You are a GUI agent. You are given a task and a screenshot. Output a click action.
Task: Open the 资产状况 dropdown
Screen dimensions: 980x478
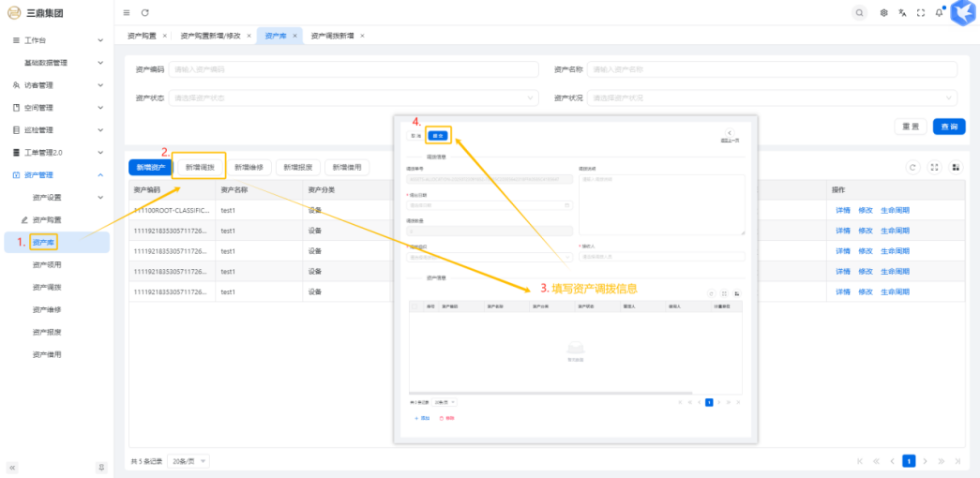coord(773,97)
